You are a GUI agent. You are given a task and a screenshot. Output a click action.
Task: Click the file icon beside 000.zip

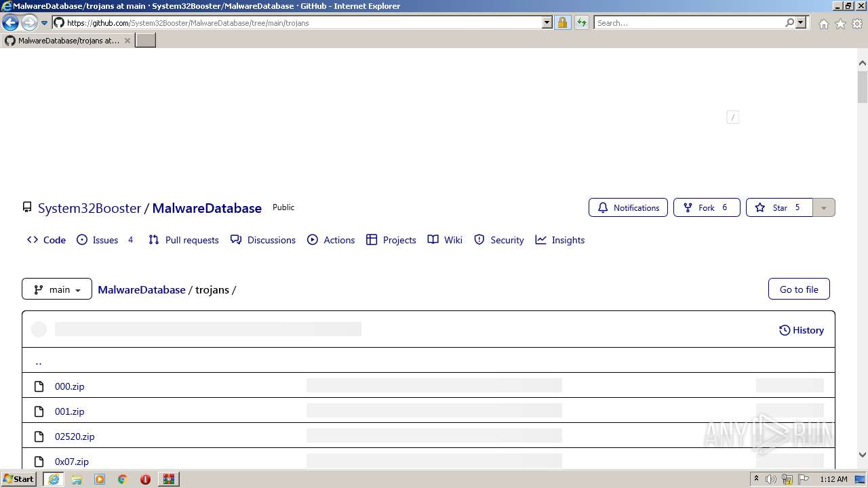pyautogui.click(x=39, y=386)
